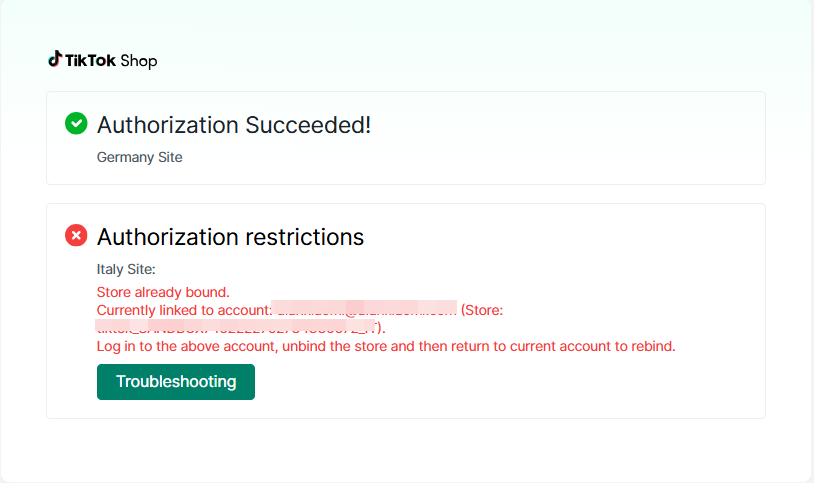Screen dimensions: 814x483
Task: Click the blurred store ID string
Action: click(x=236, y=327)
